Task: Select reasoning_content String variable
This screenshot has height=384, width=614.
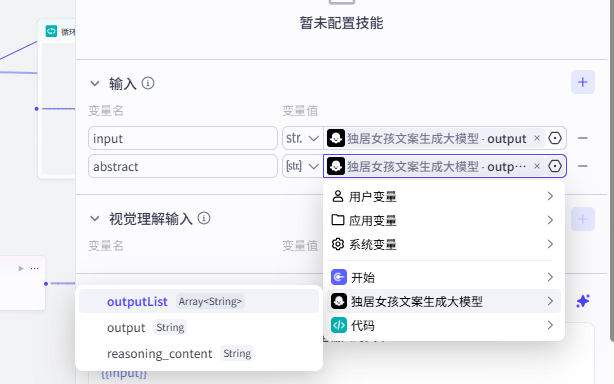Action: click(199, 353)
